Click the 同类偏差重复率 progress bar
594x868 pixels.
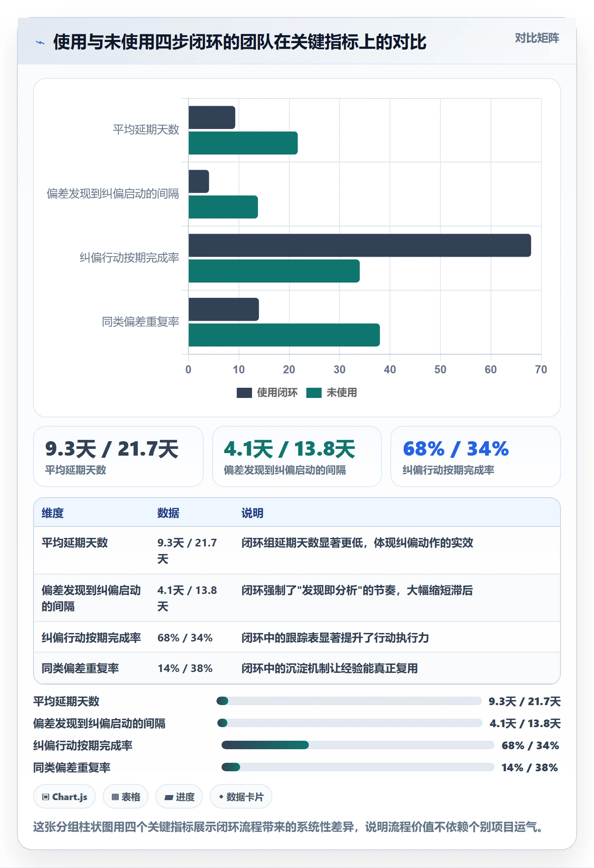358,767
